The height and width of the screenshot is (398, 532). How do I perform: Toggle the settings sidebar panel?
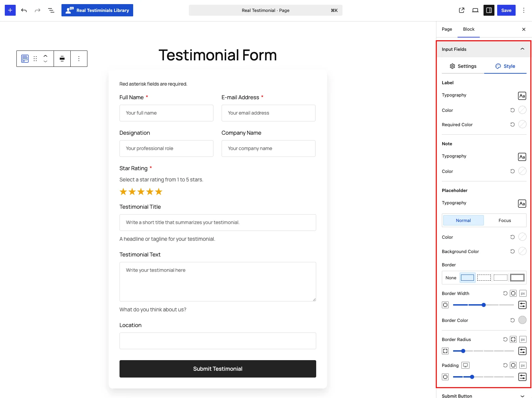489,10
